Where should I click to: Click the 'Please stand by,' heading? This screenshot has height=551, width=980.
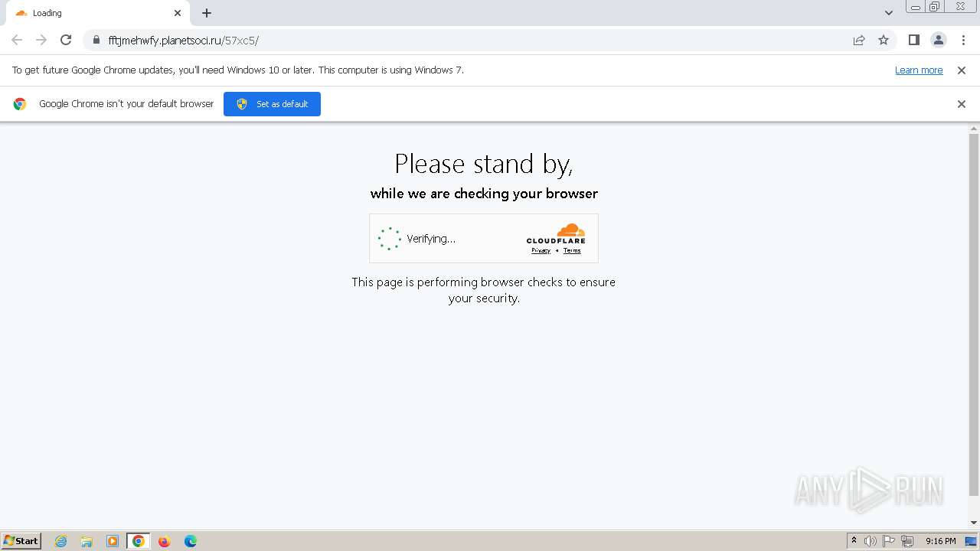(x=484, y=164)
